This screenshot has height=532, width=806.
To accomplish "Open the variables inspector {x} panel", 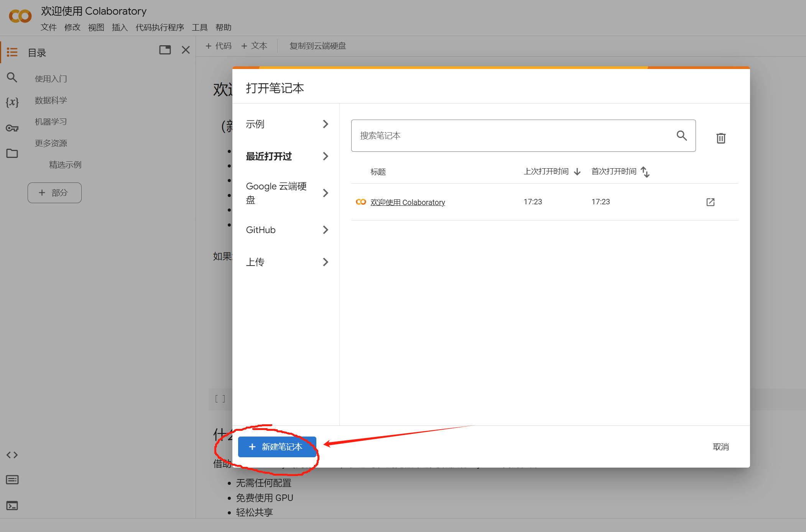I will coord(12,102).
